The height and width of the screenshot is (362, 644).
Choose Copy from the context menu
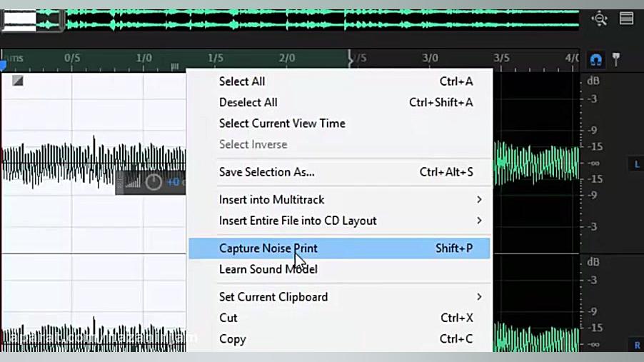coord(339,339)
